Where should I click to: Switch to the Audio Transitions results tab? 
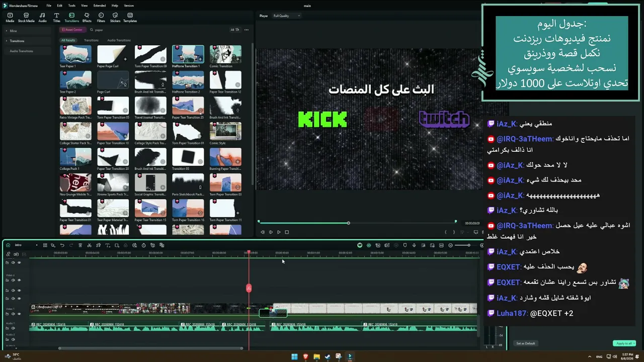(119, 40)
